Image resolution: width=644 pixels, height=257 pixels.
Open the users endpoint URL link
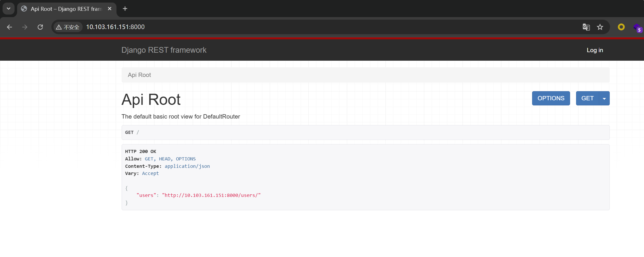(x=211, y=195)
